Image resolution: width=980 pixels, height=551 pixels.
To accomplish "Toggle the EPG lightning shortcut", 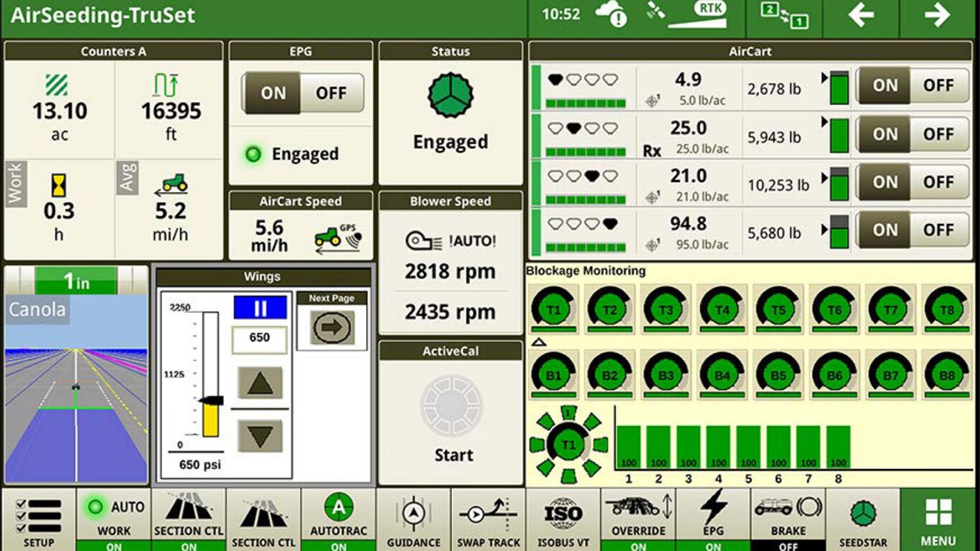I will pyautogui.click(x=713, y=519).
